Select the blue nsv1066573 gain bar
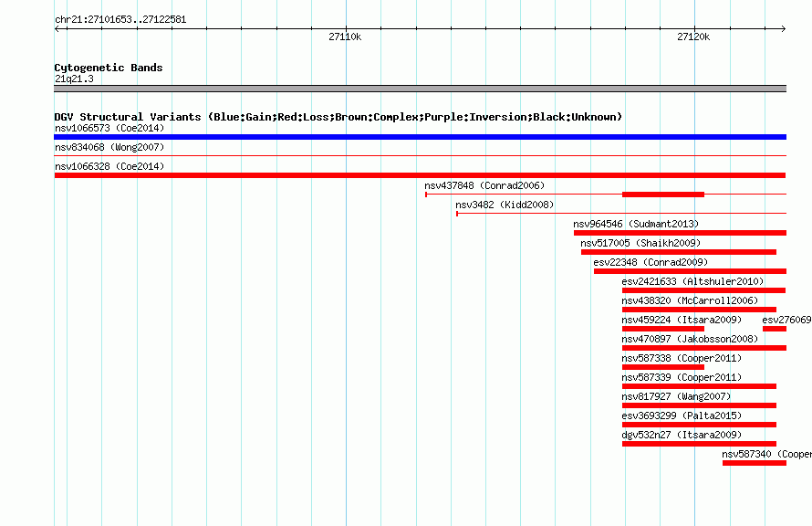812x526 pixels. coord(420,137)
